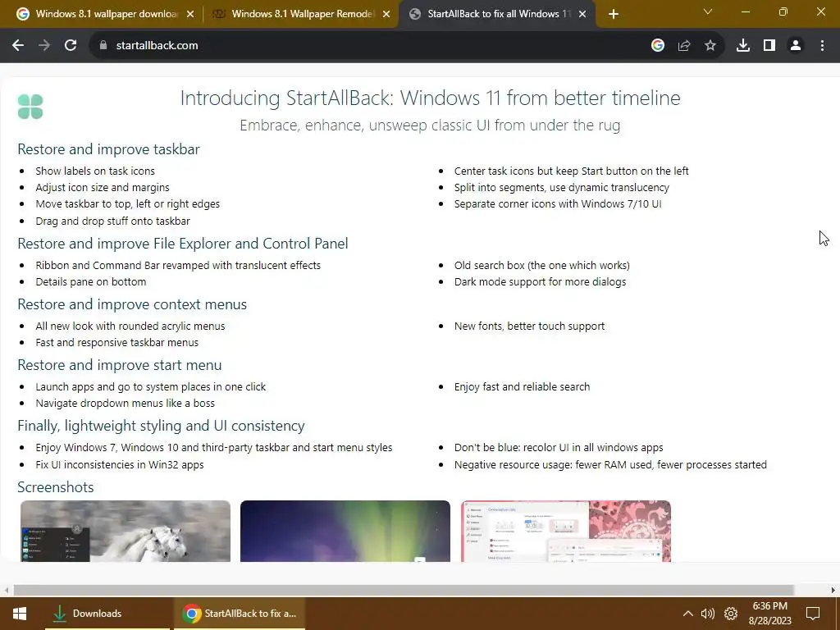Click 'Adjust icon size and margins' text
The image size is (840, 630).
tap(103, 188)
